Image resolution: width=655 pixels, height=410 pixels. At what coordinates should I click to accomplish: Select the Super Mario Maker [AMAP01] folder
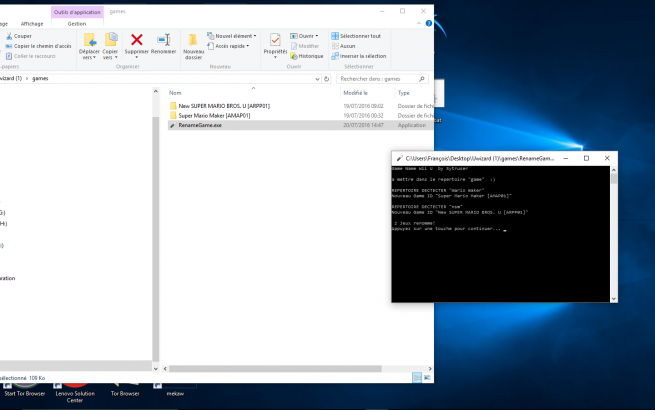[214, 115]
